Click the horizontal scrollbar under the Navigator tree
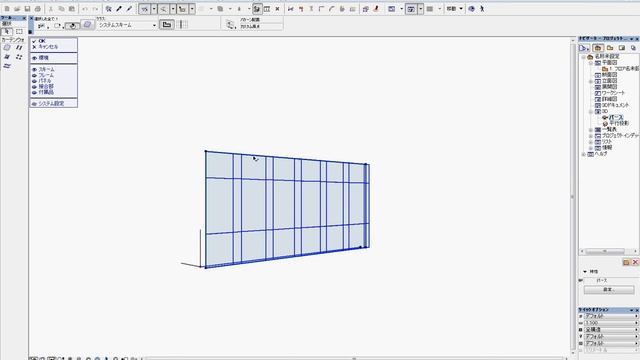Image resolution: width=640 pixels, height=360 pixels. pyautogui.click(x=605, y=251)
